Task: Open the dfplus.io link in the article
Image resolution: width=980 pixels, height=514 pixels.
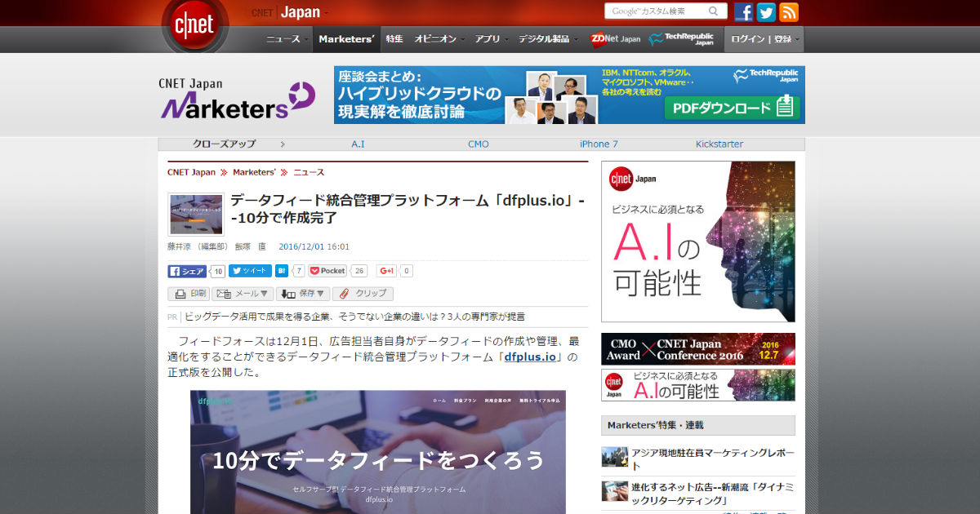Action: coord(530,357)
